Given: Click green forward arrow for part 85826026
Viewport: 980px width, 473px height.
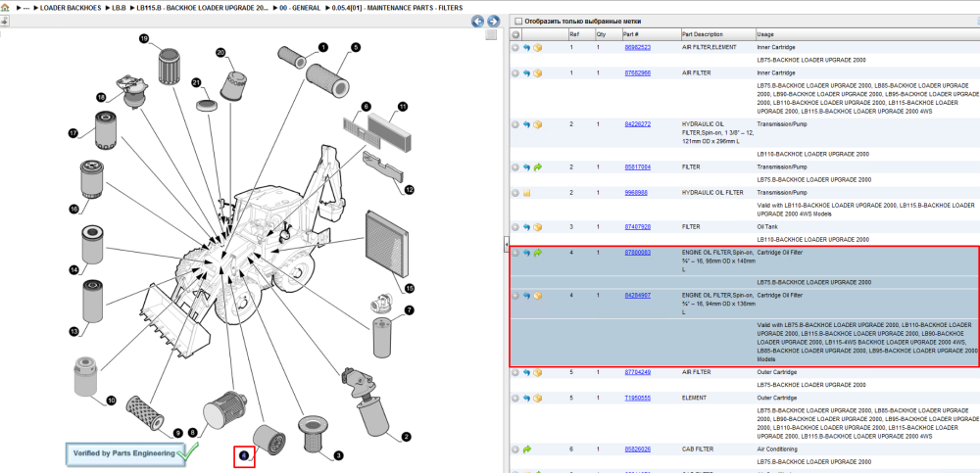Looking at the screenshot, I should [526, 449].
